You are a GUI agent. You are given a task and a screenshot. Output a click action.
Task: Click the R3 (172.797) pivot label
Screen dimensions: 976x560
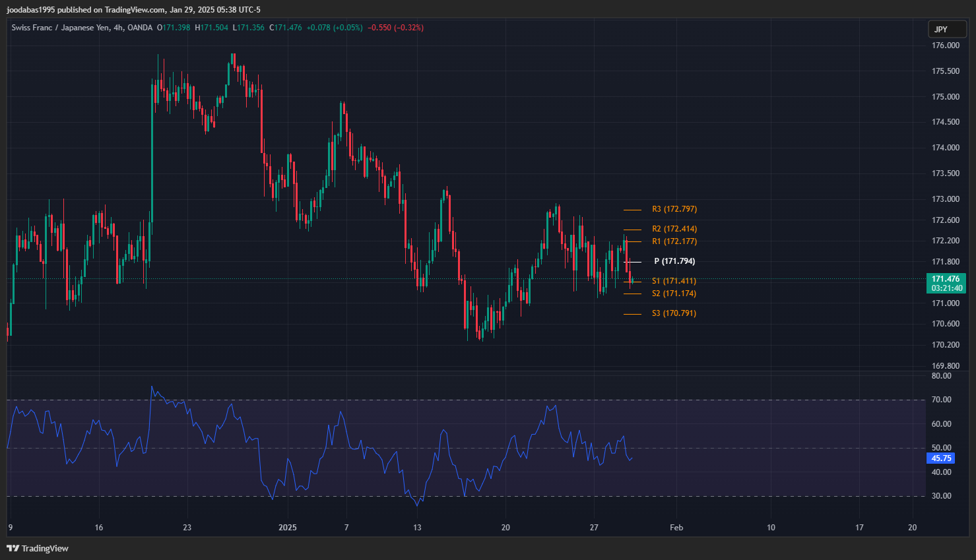click(x=674, y=209)
